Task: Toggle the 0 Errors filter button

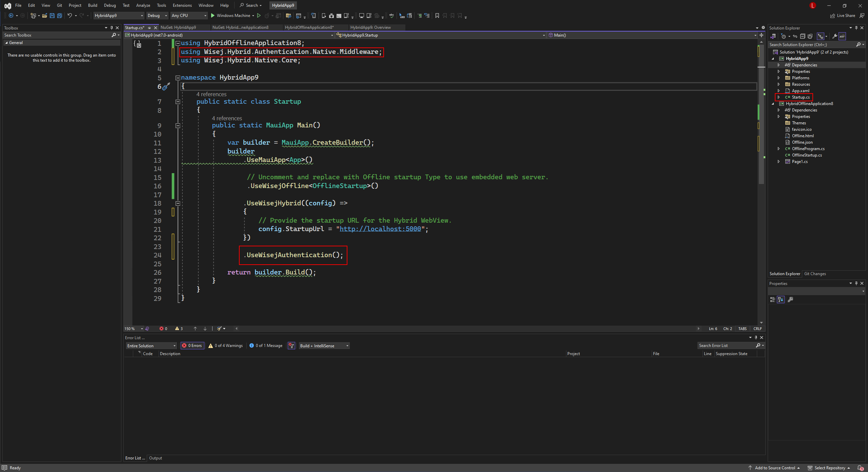Action: [x=192, y=346]
